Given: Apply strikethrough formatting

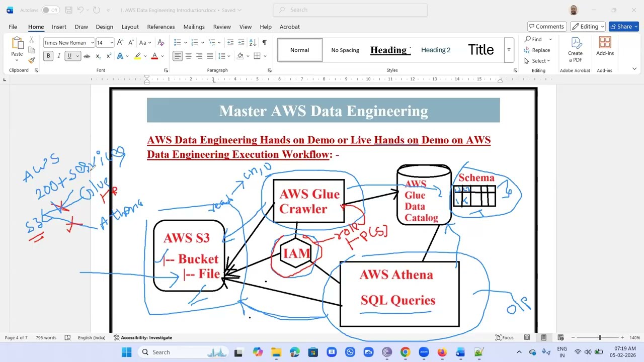Looking at the screenshot, I should tap(87, 56).
